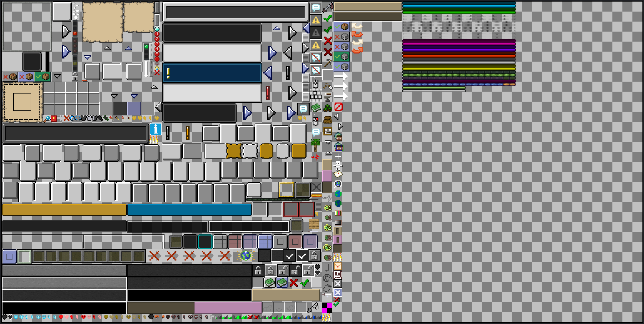Select the cyan-outlined dark slot
Image resolution: width=644 pixels, height=324 pixels.
[205, 242]
